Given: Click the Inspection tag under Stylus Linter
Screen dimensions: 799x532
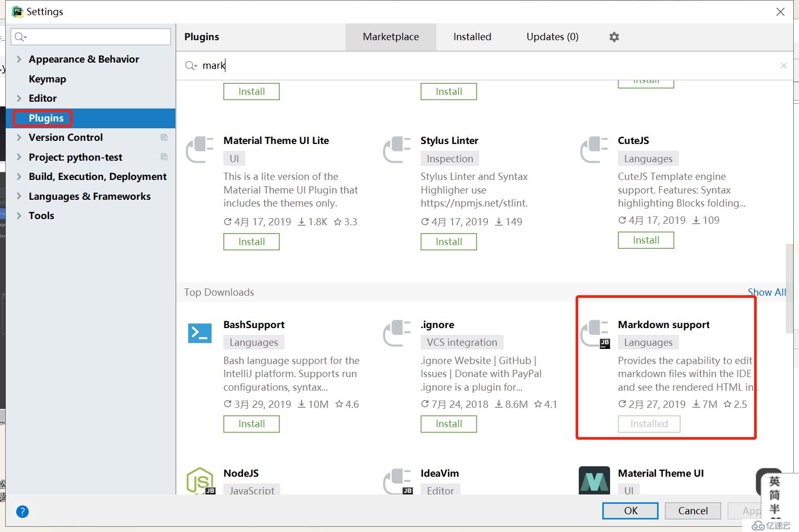Looking at the screenshot, I should coord(450,159).
